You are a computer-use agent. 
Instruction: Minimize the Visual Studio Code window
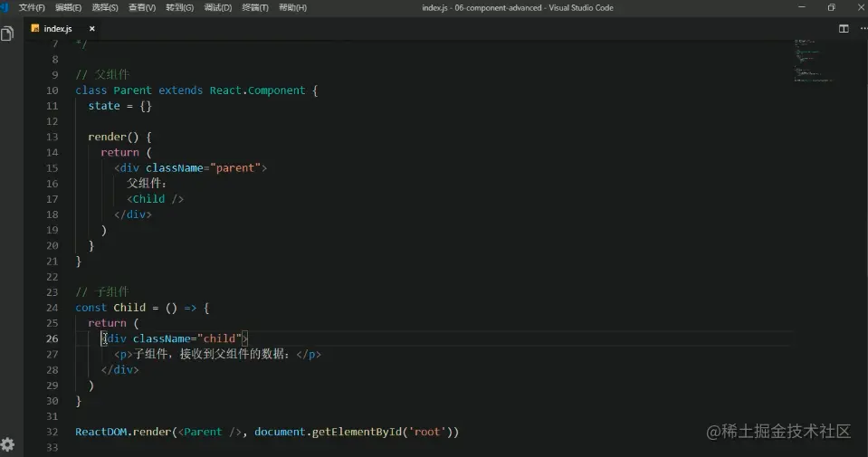tap(802, 7)
